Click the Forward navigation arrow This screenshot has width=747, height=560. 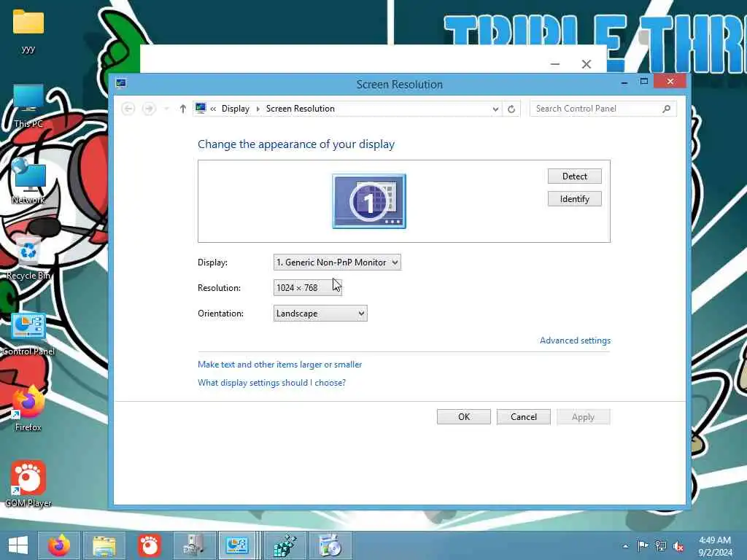point(149,109)
